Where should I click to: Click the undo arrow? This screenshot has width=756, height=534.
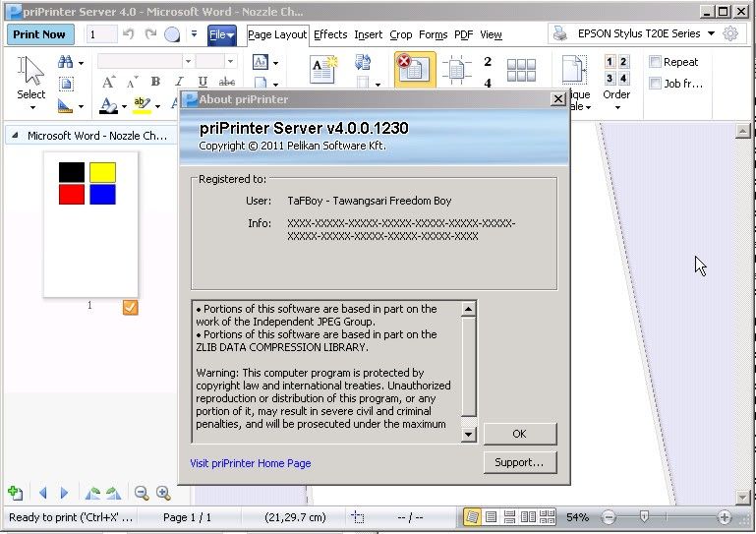click(x=128, y=34)
